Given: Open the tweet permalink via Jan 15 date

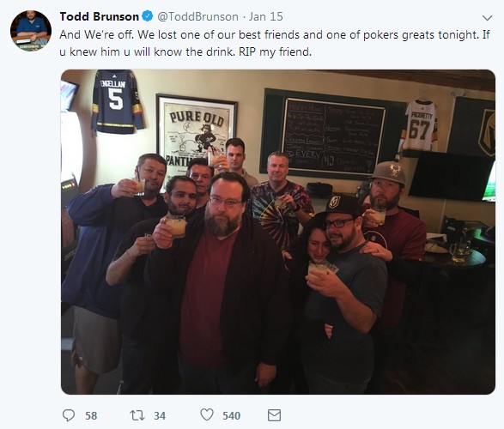Looking at the screenshot, I should pos(266,16).
